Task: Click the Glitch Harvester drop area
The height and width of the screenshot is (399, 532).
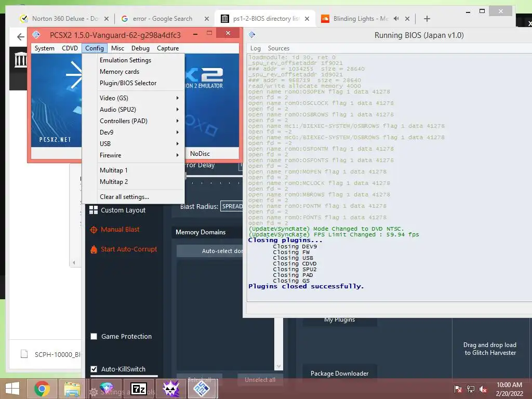Action: click(x=490, y=349)
